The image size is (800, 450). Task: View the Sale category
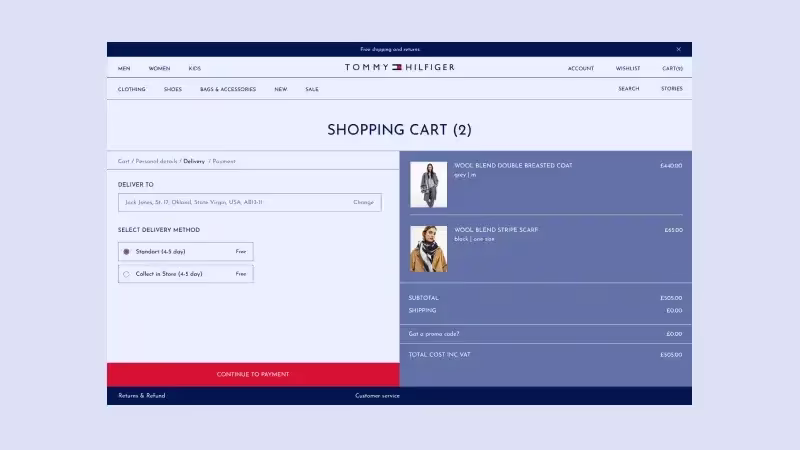312,89
